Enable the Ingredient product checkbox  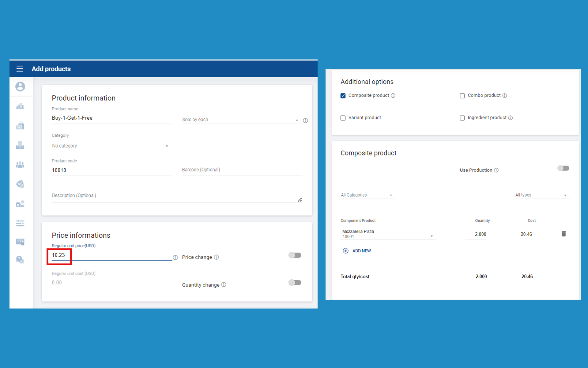coord(462,118)
